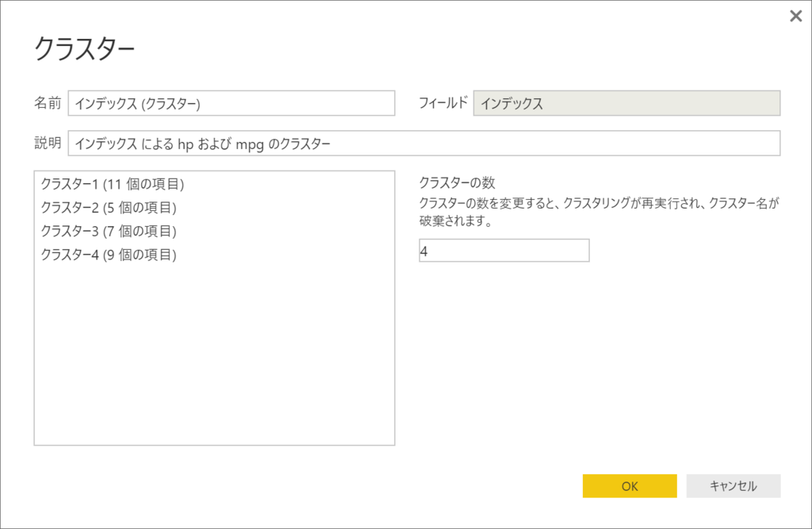The height and width of the screenshot is (529, 812).
Task: Click the クラスターの数 input showing 4
Action: click(x=504, y=251)
